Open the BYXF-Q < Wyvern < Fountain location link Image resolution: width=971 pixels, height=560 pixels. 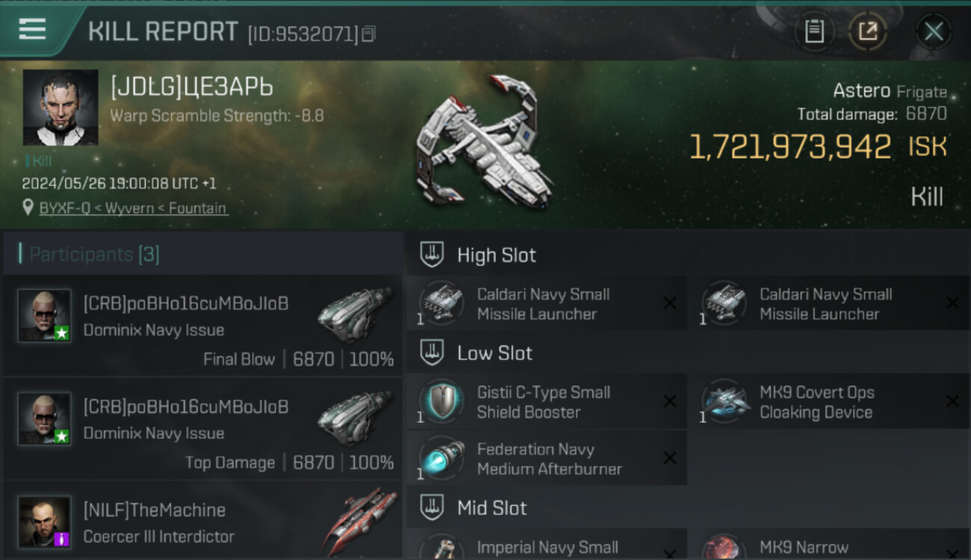click(134, 208)
